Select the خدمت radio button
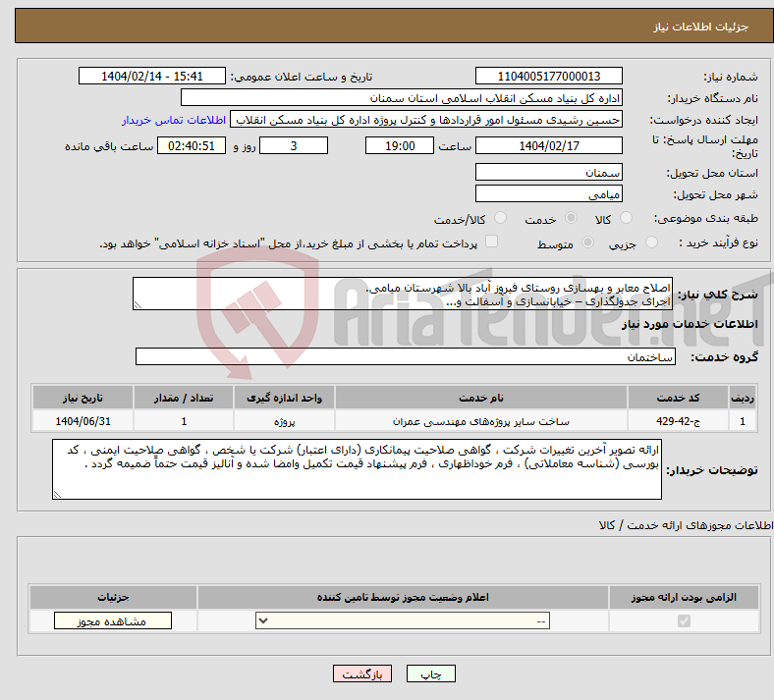This screenshot has height=700, width=774. tap(571, 218)
